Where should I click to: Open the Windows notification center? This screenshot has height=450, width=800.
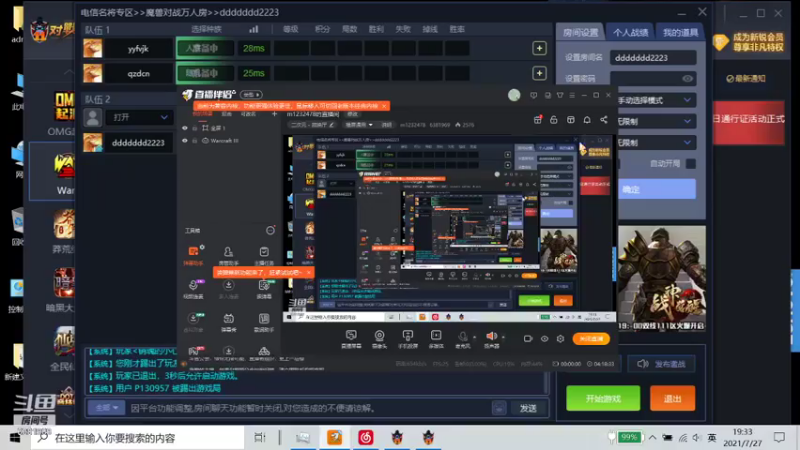(x=779, y=438)
